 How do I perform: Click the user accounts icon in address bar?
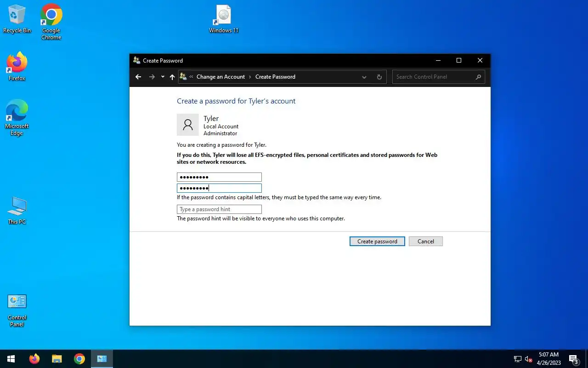(x=183, y=77)
